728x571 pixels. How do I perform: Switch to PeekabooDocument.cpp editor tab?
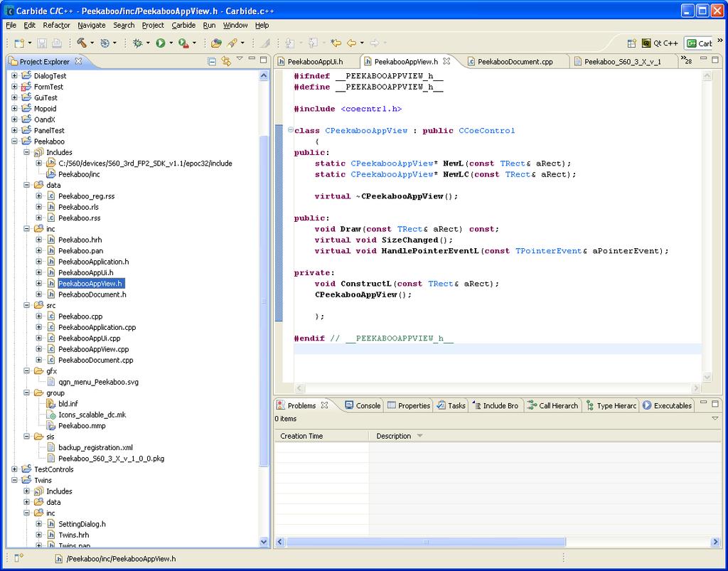tap(510, 61)
